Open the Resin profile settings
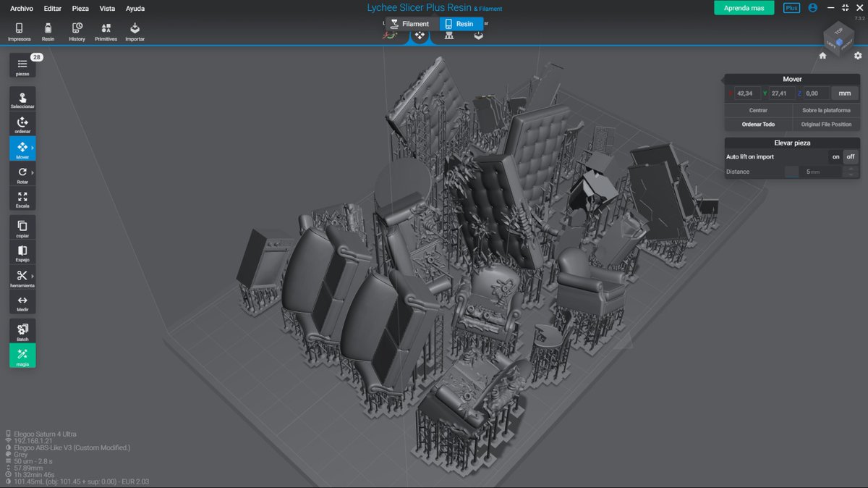Viewport: 868px width, 488px height. pyautogui.click(x=48, y=31)
